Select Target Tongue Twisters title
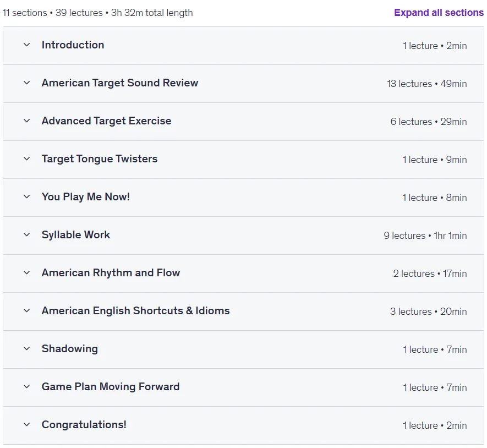The image size is (487, 448). point(100,159)
